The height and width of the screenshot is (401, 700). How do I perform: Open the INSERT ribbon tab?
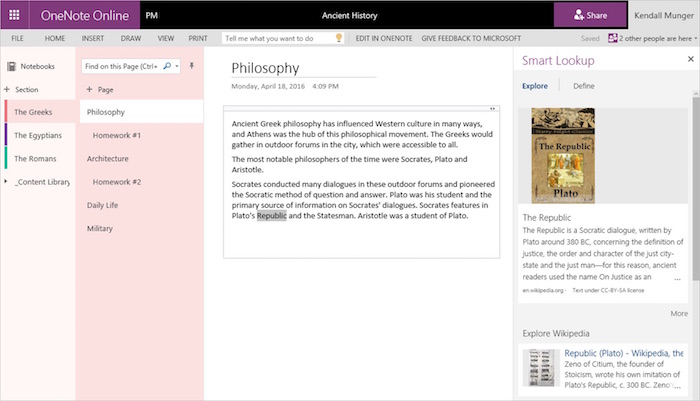click(x=93, y=38)
